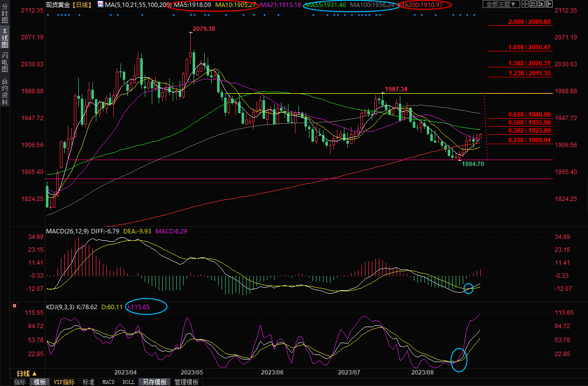Click the MA indicator chart icon

click(100, 4)
